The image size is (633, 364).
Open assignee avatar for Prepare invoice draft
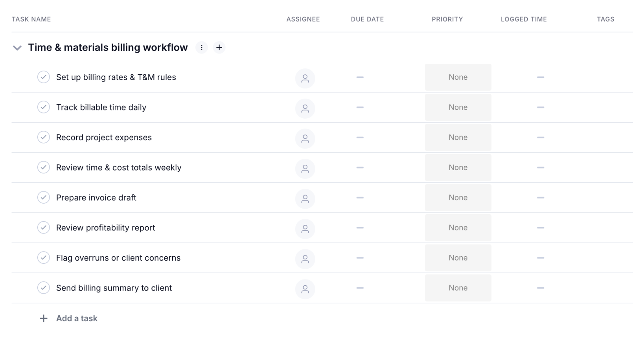305,199
